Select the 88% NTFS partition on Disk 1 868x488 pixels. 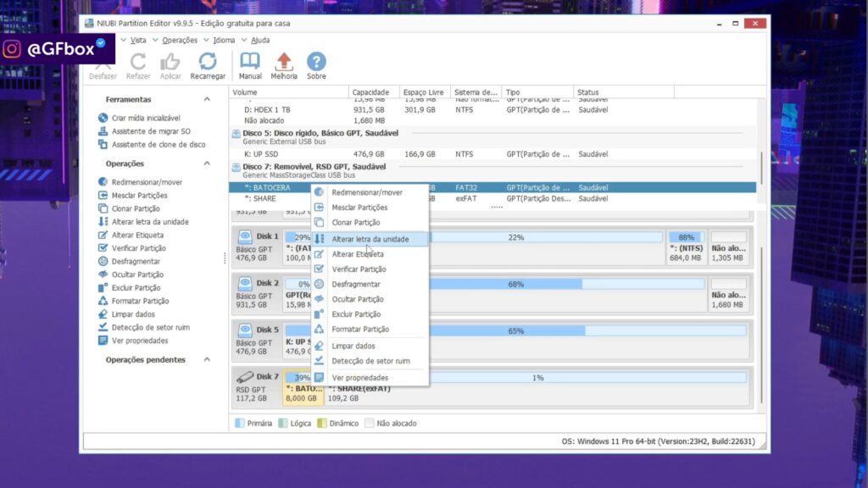685,247
